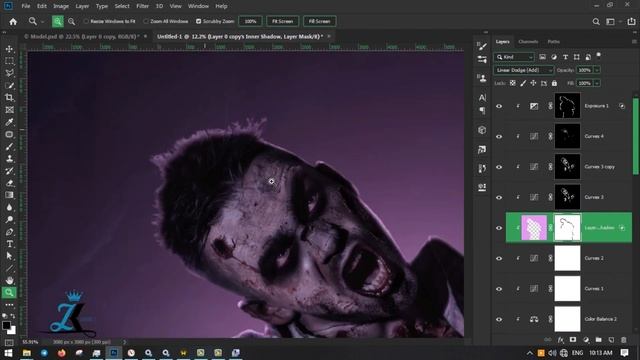The height and width of the screenshot is (360, 640).
Task: Select the Hand tool
Action: 9,280
